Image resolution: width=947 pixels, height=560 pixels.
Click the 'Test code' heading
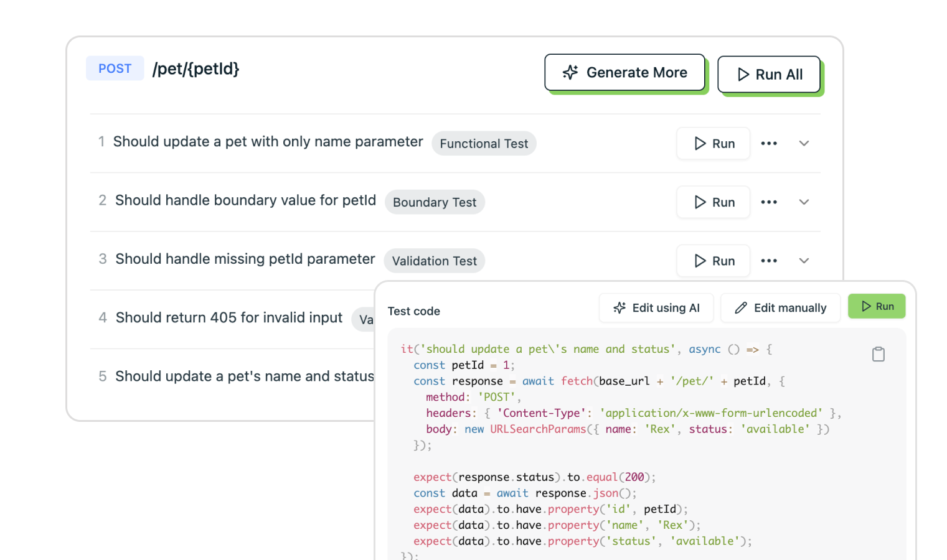tap(414, 311)
